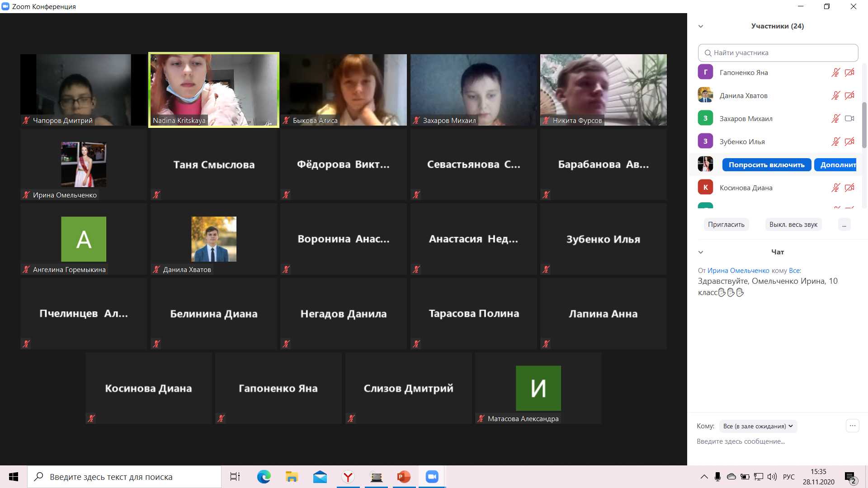Open the chat recipient dropdown
Screen dimensions: 868x488
(758, 426)
